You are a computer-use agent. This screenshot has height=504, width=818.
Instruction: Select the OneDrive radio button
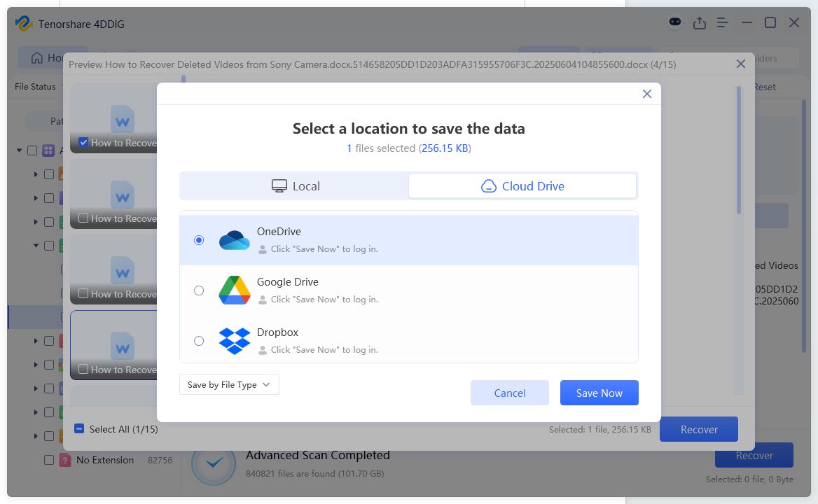click(x=199, y=240)
